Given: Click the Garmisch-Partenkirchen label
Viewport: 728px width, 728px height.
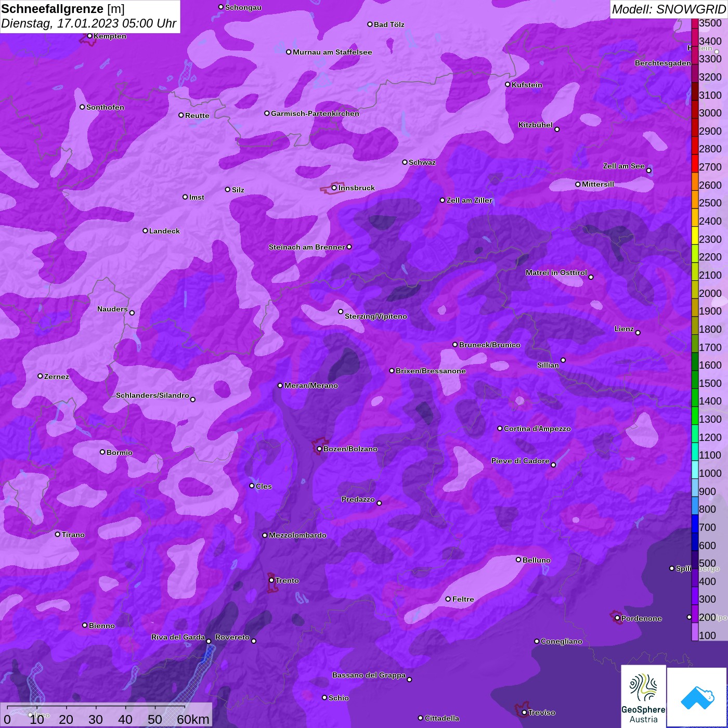Looking at the screenshot, I should [x=315, y=113].
